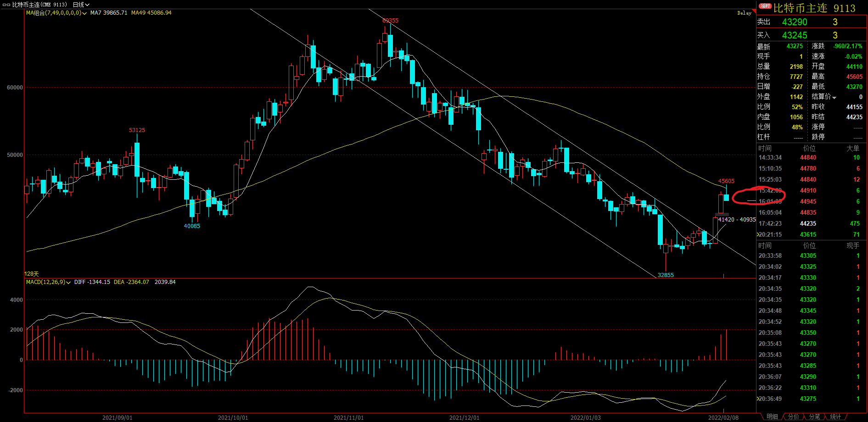The image size is (868, 422).
Task: Click the 买入 buy price 43245
Action: click(x=794, y=35)
